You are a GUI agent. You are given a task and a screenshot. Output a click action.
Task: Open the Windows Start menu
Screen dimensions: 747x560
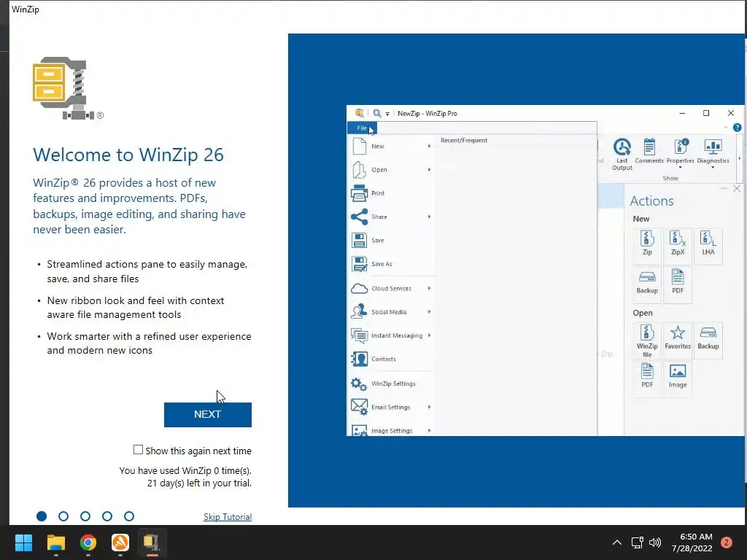[23, 542]
